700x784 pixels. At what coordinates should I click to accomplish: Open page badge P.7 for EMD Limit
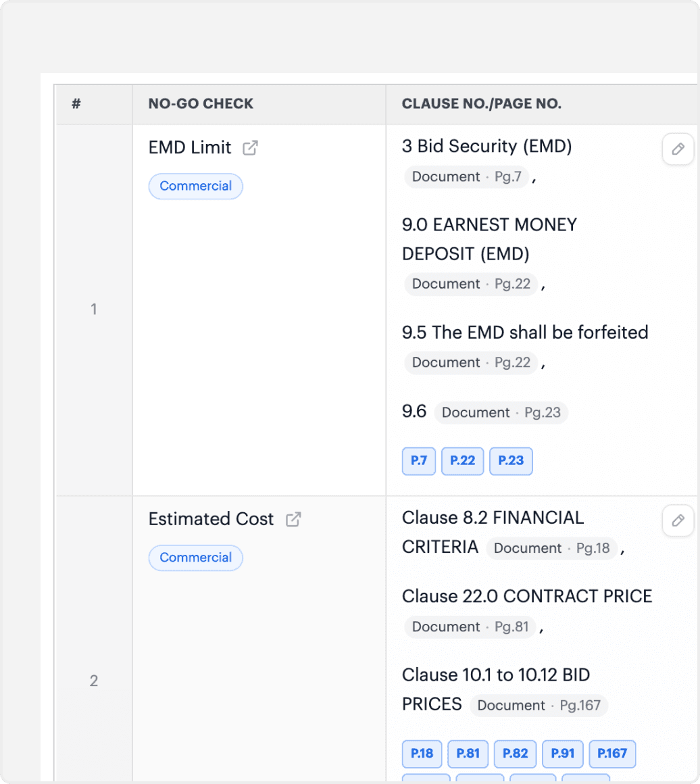click(419, 460)
